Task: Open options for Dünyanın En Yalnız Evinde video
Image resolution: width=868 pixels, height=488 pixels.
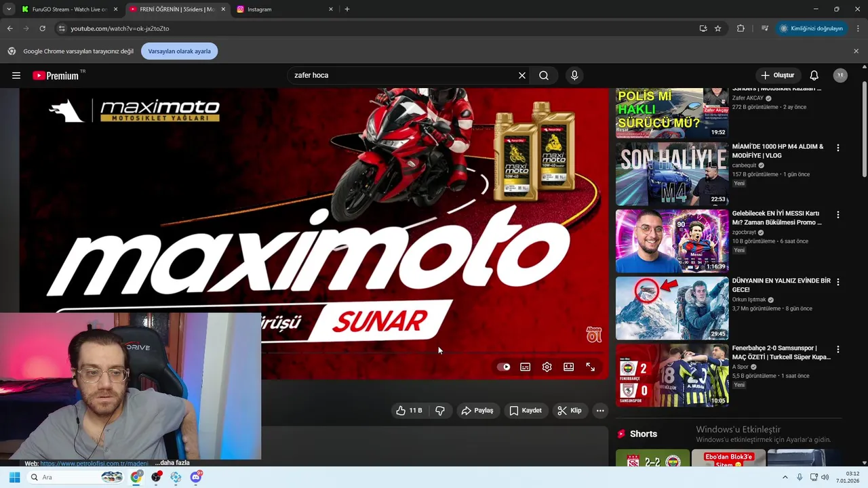Action: pyautogui.click(x=838, y=282)
